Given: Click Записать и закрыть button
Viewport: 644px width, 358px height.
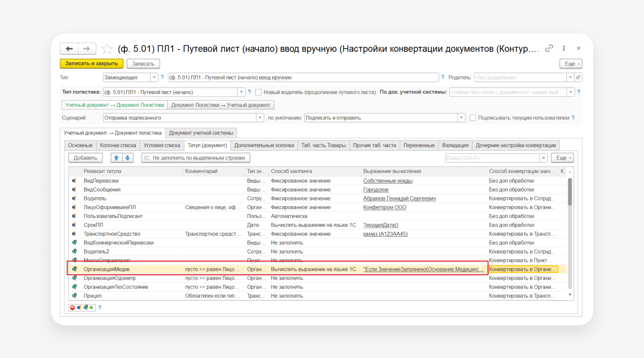Looking at the screenshot, I should click(x=92, y=64).
